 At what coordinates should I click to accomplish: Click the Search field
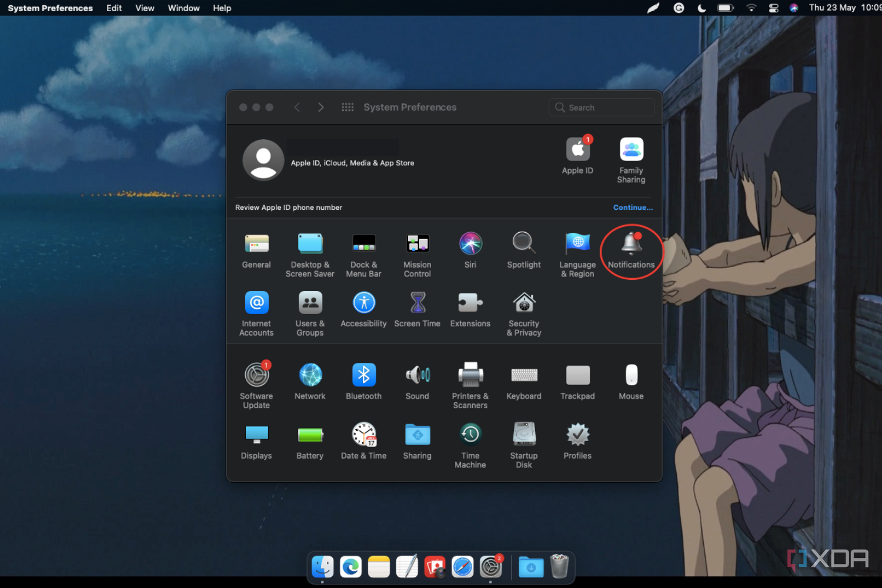click(x=602, y=108)
